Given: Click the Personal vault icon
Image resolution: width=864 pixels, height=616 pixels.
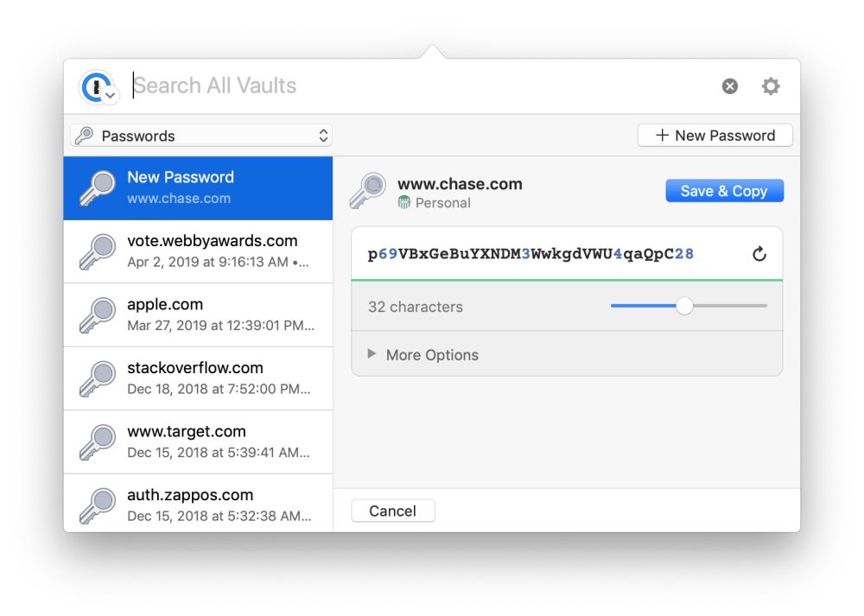Looking at the screenshot, I should (x=404, y=203).
